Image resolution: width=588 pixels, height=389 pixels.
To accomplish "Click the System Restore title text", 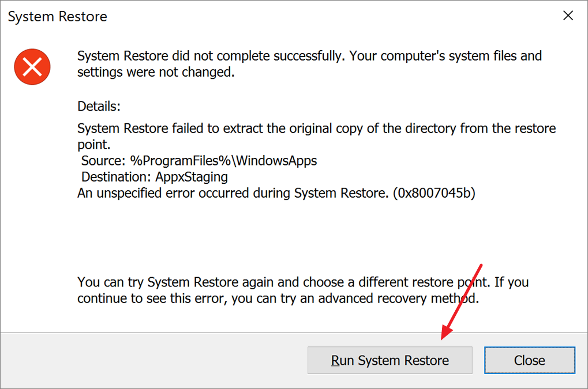I will tap(57, 16).
